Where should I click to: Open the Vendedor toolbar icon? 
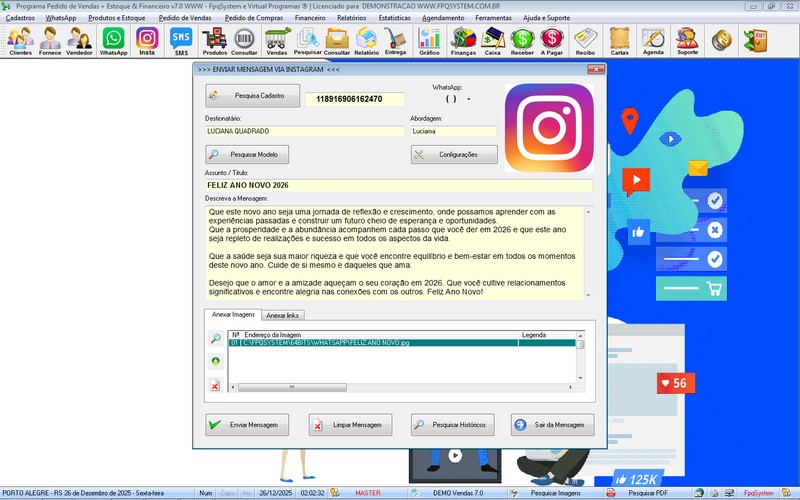pos(79,41)
